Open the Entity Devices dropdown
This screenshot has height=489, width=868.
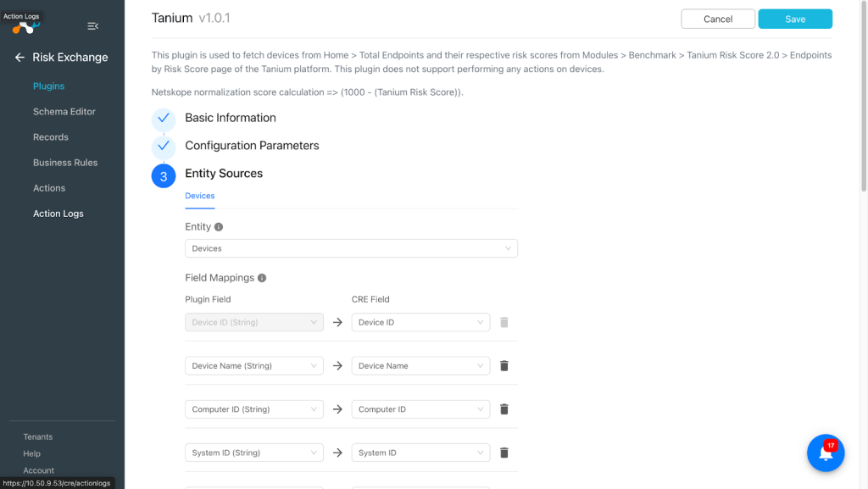coord(351,248)
